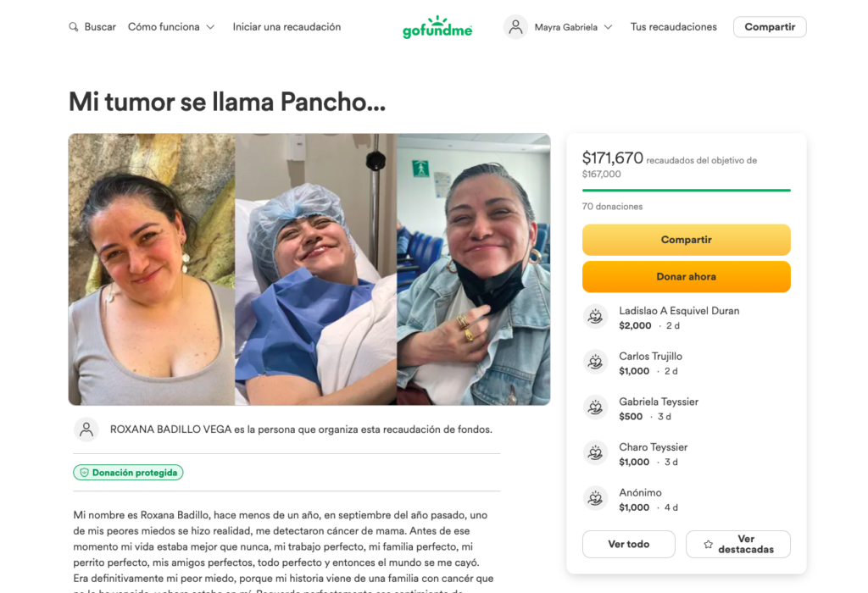Click the organizer avatar icon beside ROXANA BADILLO VEGA
This screenshot has width=868, height=593.
click(86, 430)
